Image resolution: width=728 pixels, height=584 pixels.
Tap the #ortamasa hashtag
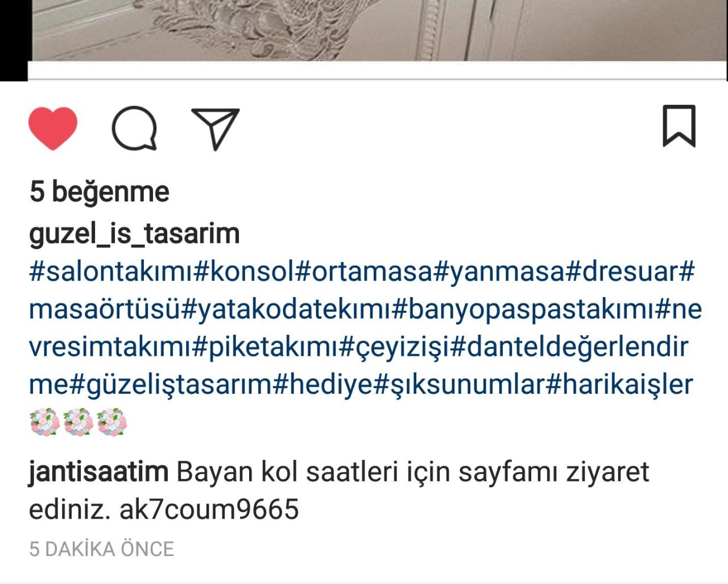(365, 272)
